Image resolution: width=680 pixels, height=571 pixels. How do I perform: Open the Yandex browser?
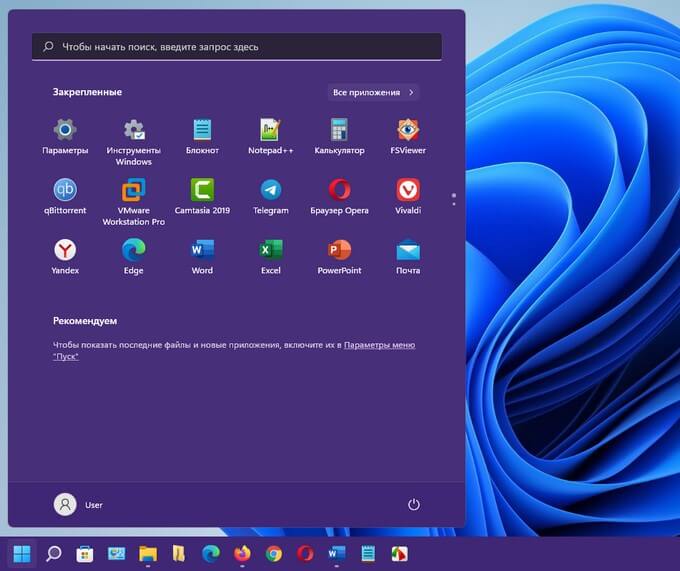click(65, 256)
